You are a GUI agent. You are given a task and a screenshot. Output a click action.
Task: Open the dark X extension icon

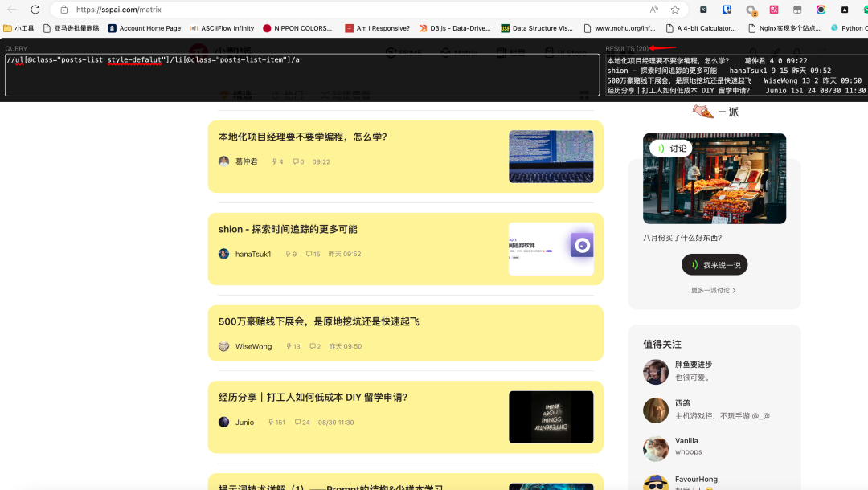pos(703,10)
